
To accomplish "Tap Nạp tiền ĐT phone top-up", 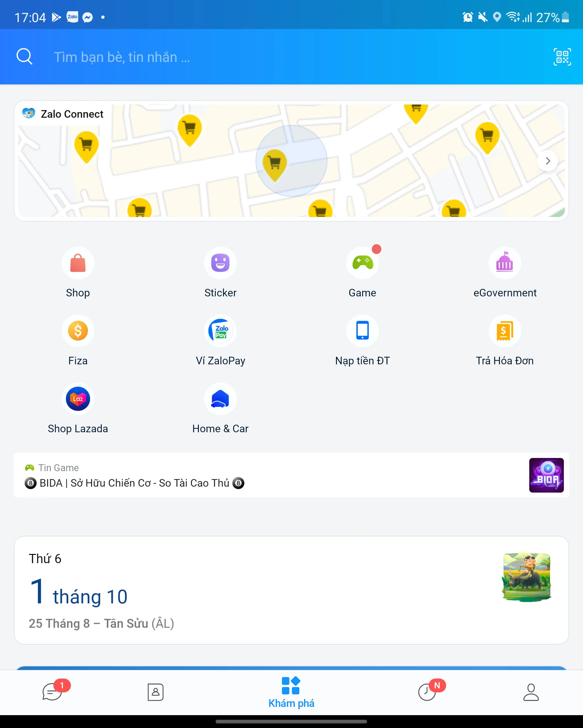I will 362,331.
